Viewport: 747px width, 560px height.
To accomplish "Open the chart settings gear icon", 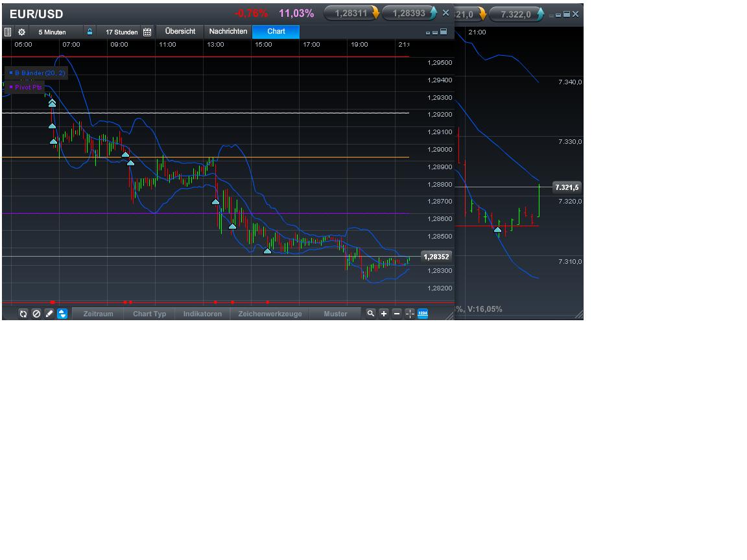I will pos(21,31).
